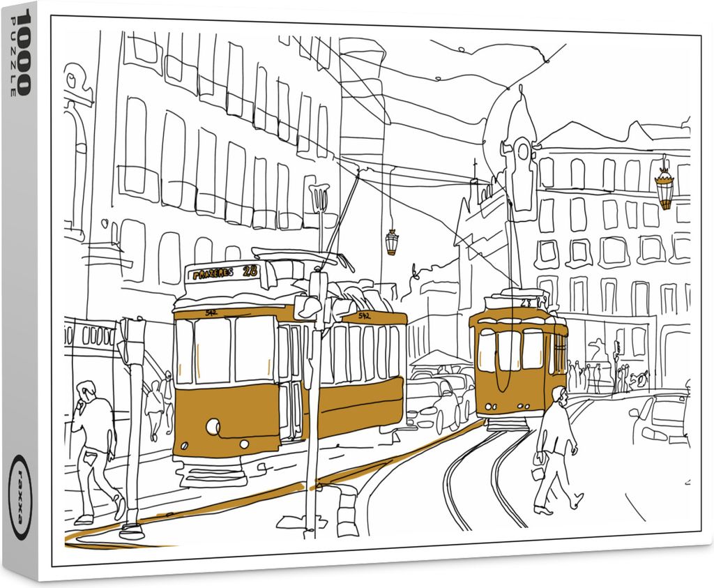Click the kiosk canopy between the trams
714x588 pixels.
[x=439, y=359]
